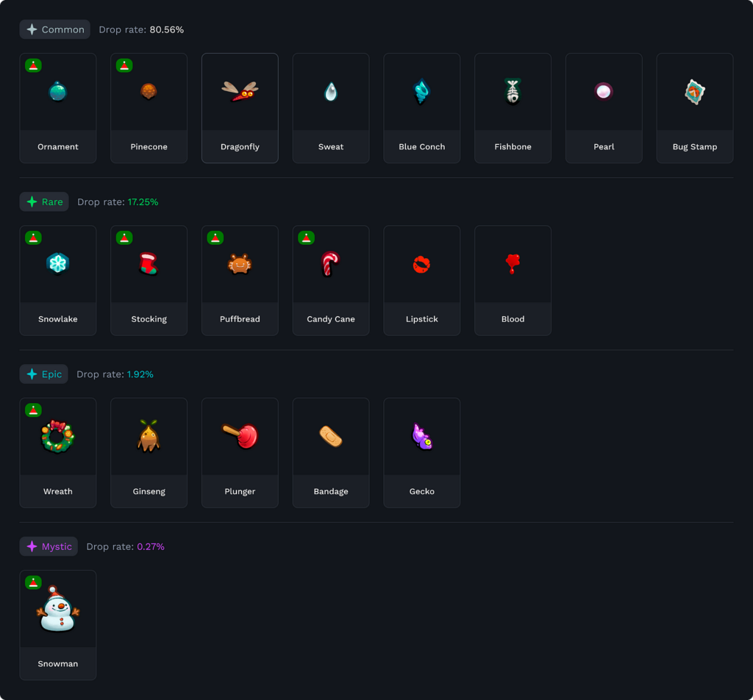Click the Wreath epic item icon
Viewport: 753px width, 700px height.
coord(57,436)
